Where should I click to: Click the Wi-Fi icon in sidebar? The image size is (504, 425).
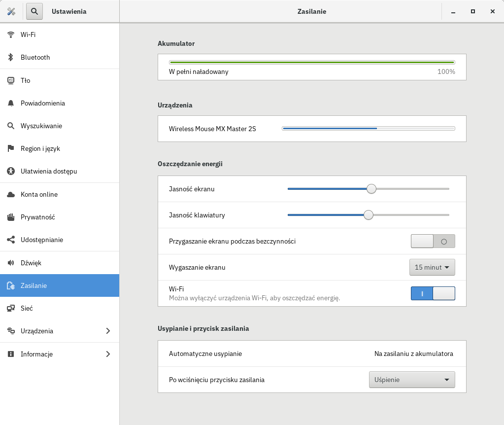point(11,35)
